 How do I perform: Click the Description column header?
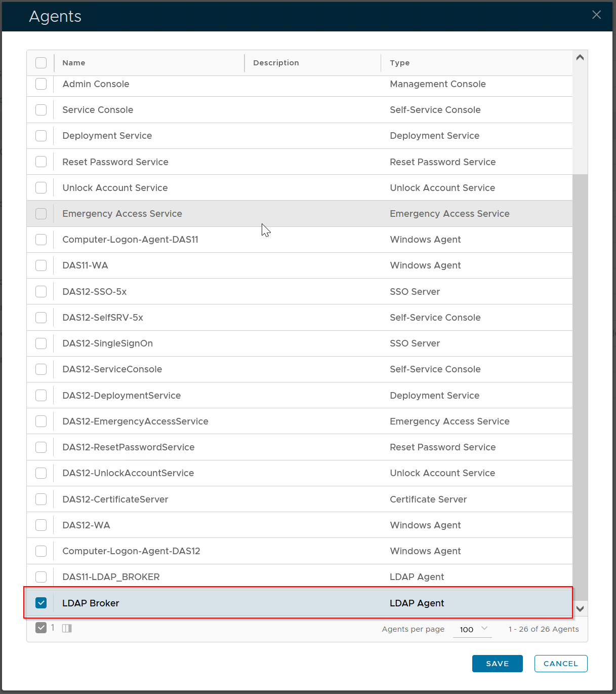tap(276, 63)
